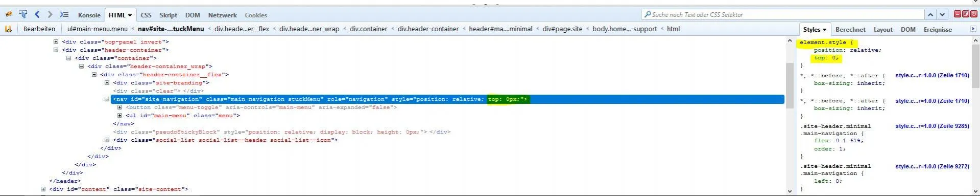980x196 pixels.
Task: Select breadcrumb ul#main-menu.menu
Action: pyautogui.click(x=98, y=29)
